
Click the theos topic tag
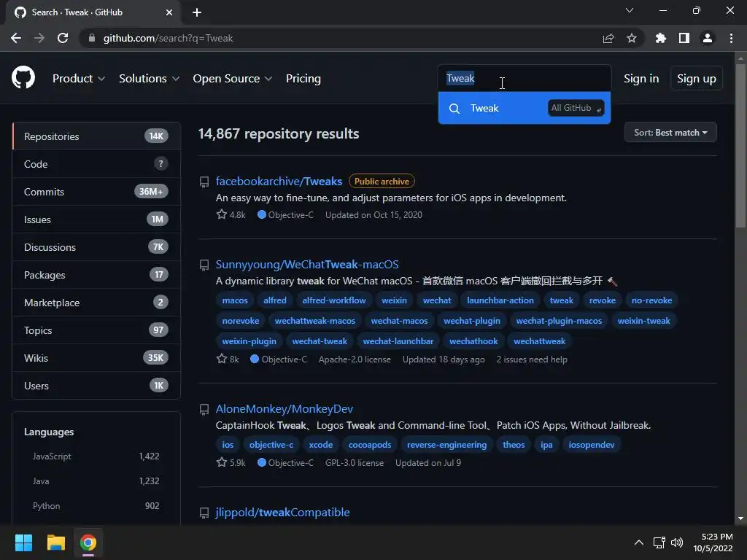coord(514,445)
